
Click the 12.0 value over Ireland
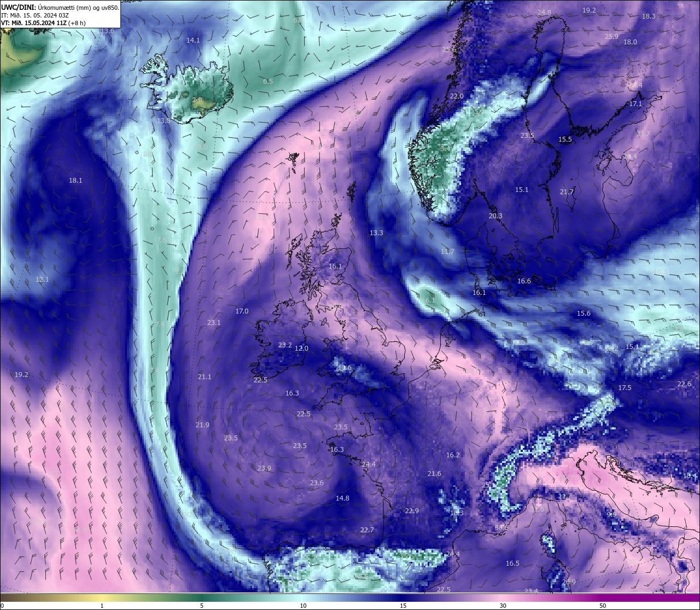pyautogui.click(x=301, y=348)
